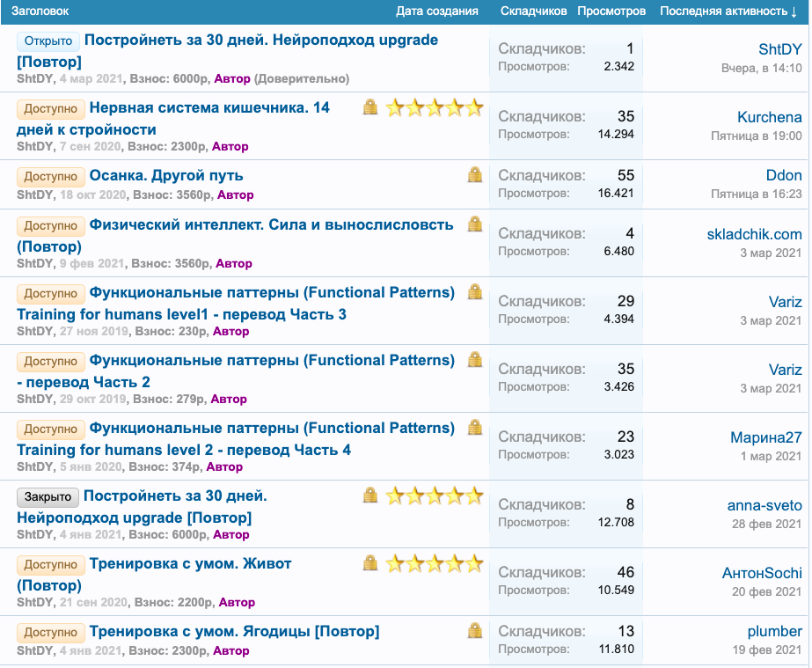Open thread Осанка. Другой путь

click(x=166, y=175)
